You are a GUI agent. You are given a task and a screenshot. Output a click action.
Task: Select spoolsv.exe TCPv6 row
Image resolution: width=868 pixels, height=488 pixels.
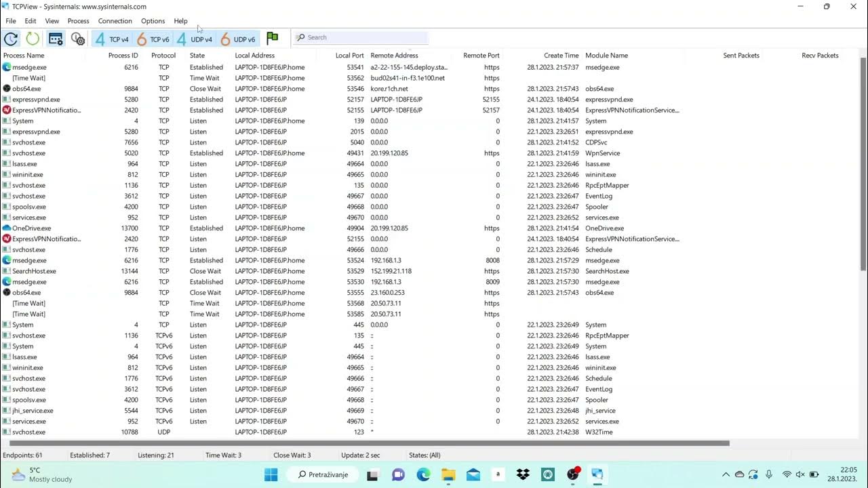point(430,400)
